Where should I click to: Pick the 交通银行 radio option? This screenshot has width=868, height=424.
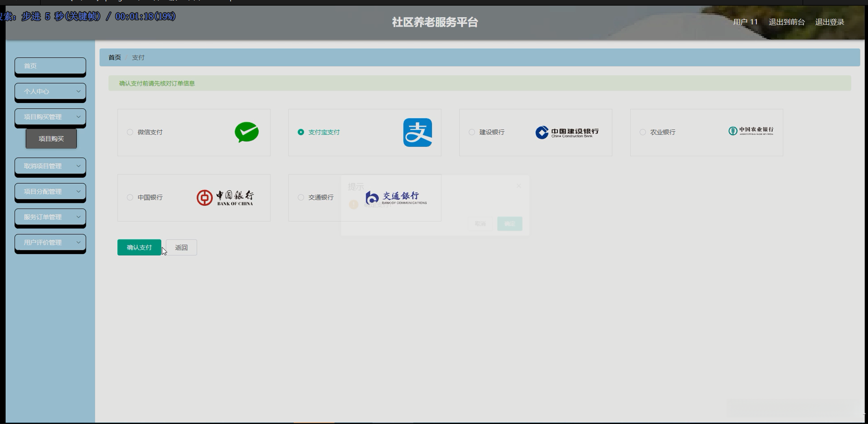(301, 197)
